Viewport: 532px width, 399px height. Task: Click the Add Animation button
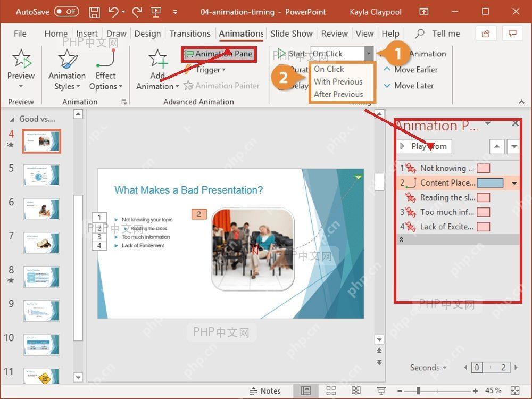pos(157,70)
